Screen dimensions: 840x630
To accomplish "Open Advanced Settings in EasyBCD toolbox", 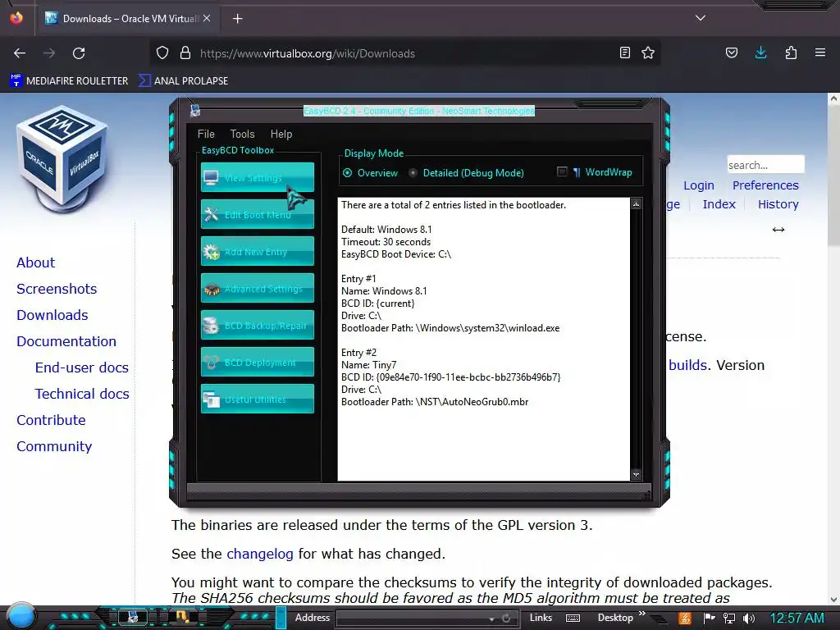I will (257, 288).
